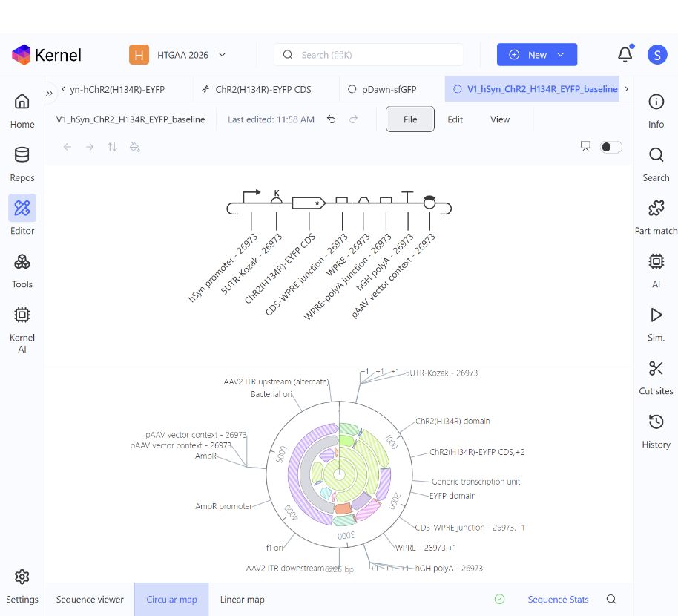Image resolution: width=678 pixels, height=616 pixels.
Task: Open the Sim. play panel
Action: [656, 324]
